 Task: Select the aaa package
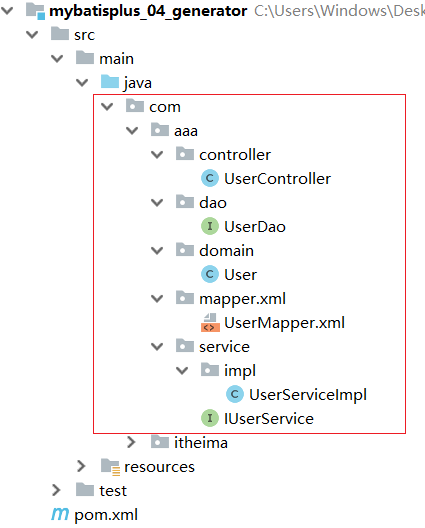(x=186, y=131)
